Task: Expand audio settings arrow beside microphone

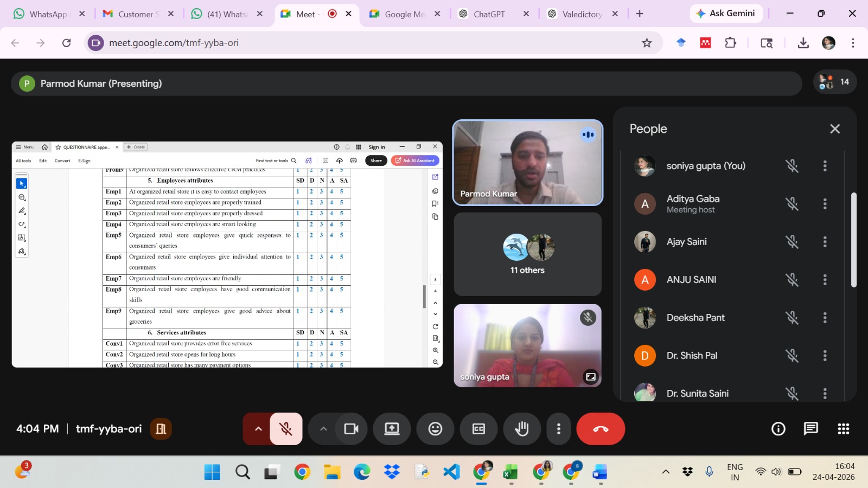Action: pos(258,429)
